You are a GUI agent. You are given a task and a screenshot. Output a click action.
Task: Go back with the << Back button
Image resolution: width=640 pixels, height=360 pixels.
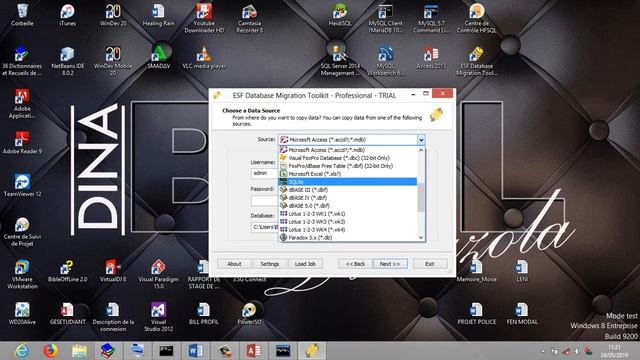point(355,264)
